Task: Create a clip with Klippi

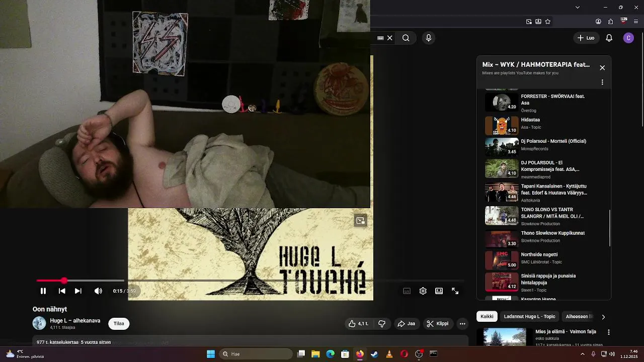Action: tap(437, 324)
